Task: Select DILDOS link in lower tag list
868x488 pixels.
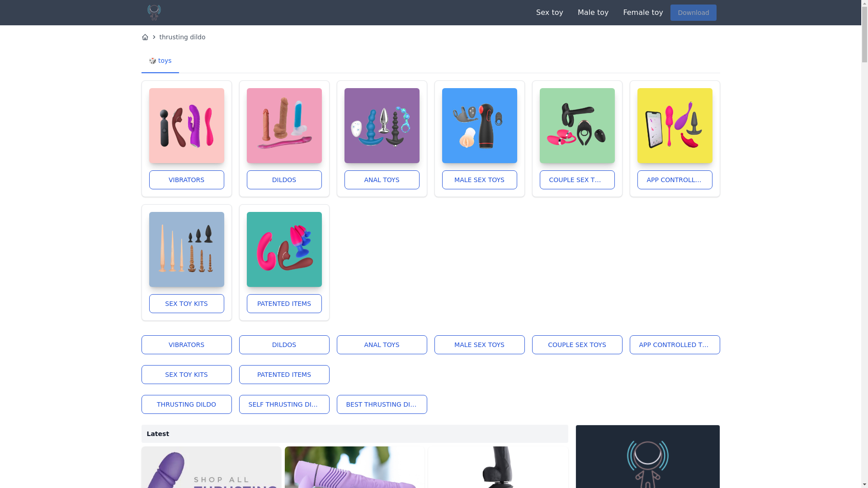Action: (x=284, y=345)
